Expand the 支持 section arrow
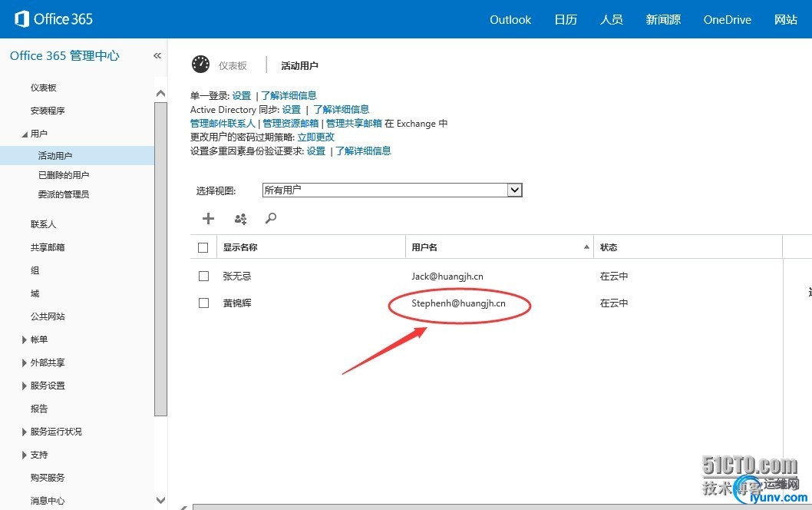 click(25, 455)
